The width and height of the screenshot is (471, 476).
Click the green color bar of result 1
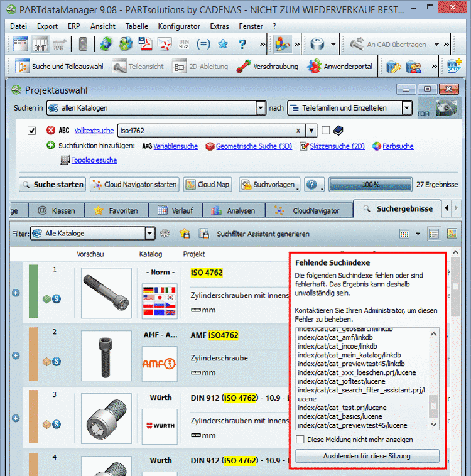(33, 291)
